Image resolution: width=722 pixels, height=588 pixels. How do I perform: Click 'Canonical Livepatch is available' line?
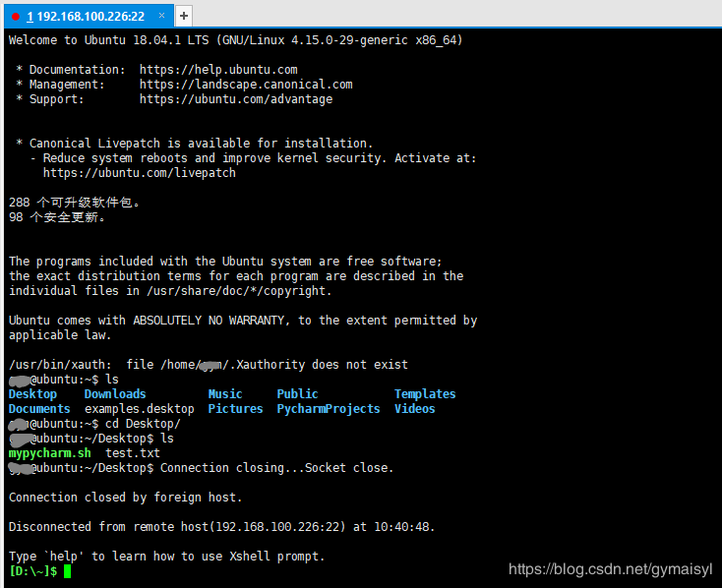tap(195, 144)
